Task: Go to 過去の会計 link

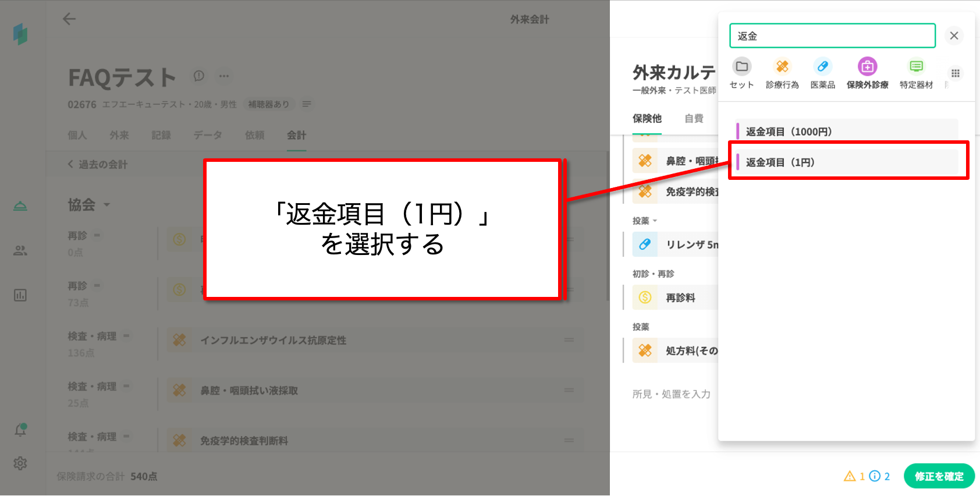Action: (x=98, y=165)
